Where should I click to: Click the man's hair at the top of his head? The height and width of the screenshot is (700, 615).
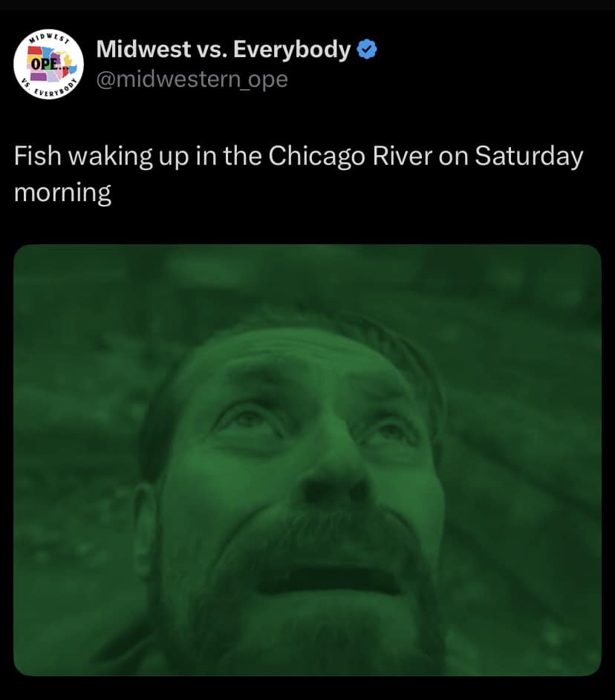pos(312,325)
